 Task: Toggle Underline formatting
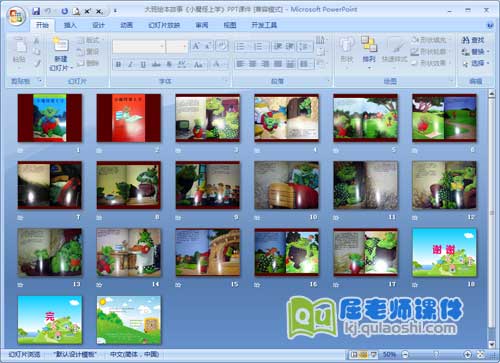143,64
